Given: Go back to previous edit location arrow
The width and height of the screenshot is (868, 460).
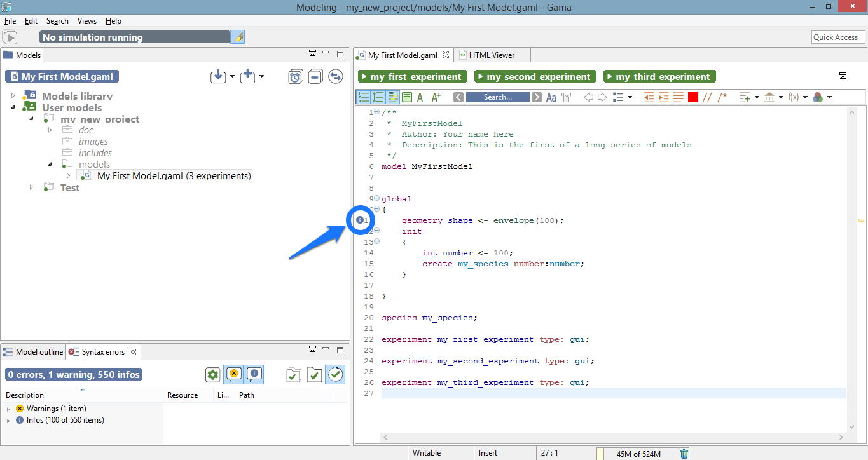Looking at the screenshot, I should (x=588, y=97).
